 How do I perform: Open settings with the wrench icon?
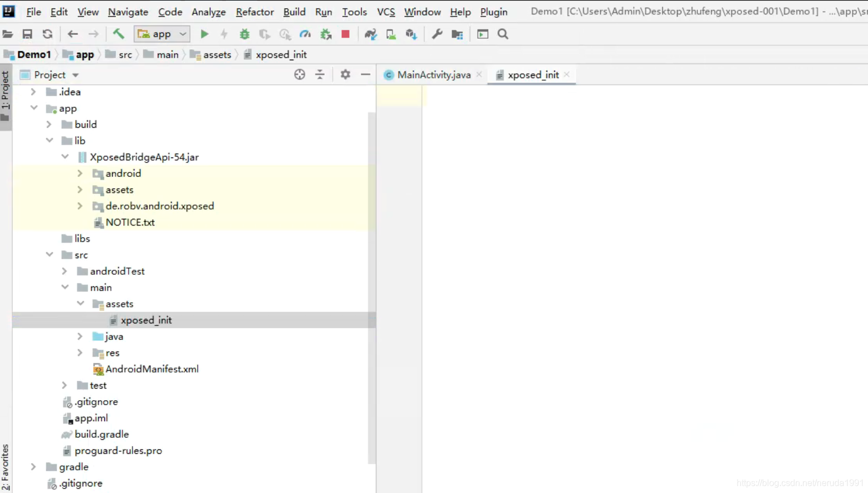[437, 34]
